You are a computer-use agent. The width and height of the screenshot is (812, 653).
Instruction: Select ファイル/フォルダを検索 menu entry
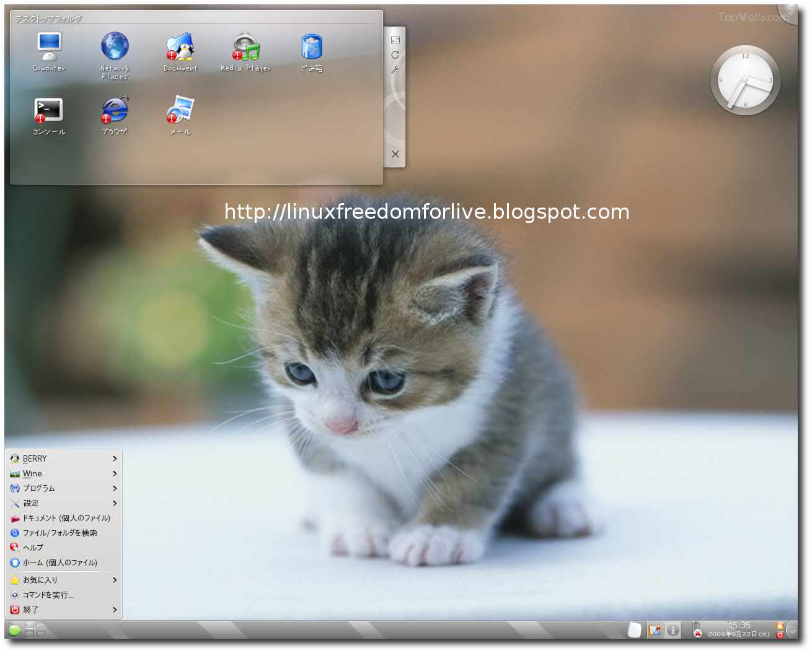[64, 533]
